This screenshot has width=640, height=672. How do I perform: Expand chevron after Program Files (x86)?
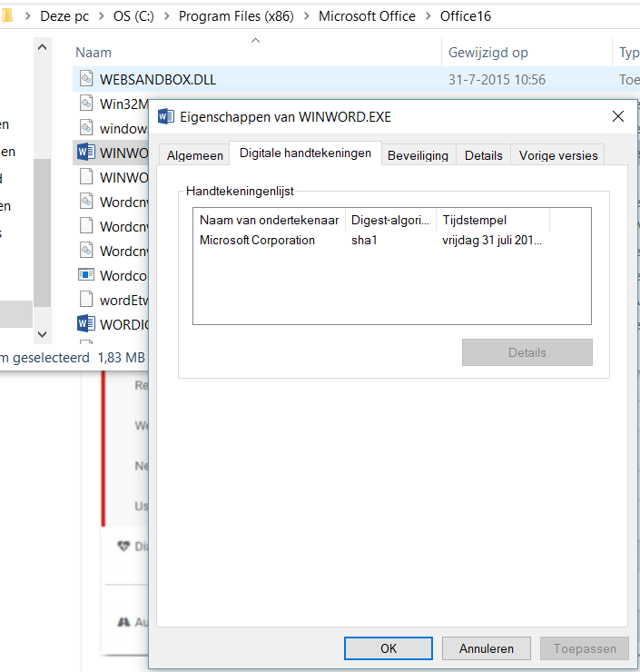tap(306, 16)
